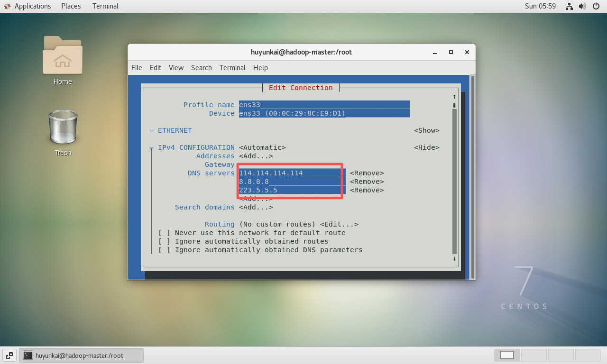Open the Terminal menu in window menubar
The image size is (607, 364).
click(x=232, y=68)
